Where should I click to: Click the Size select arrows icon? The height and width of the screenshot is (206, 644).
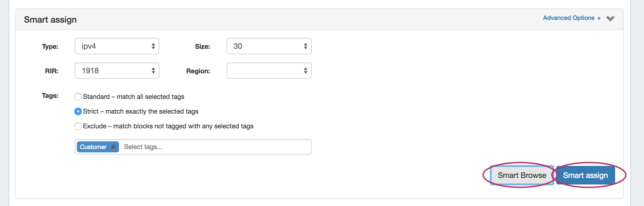(305, 46)
